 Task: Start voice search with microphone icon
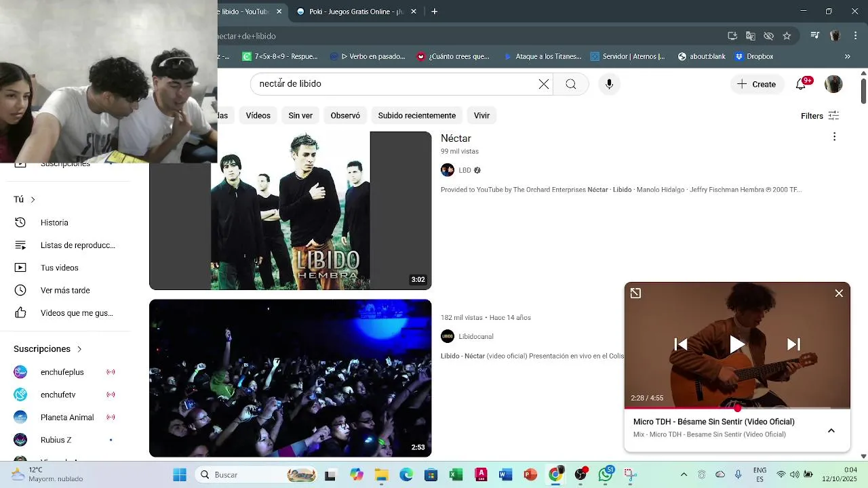pyautogui.click(x=609, y=84)
